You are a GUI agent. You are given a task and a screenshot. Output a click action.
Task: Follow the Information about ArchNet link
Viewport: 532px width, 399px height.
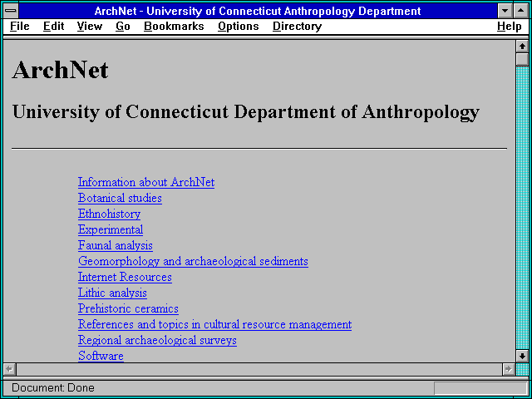[146, 182]
